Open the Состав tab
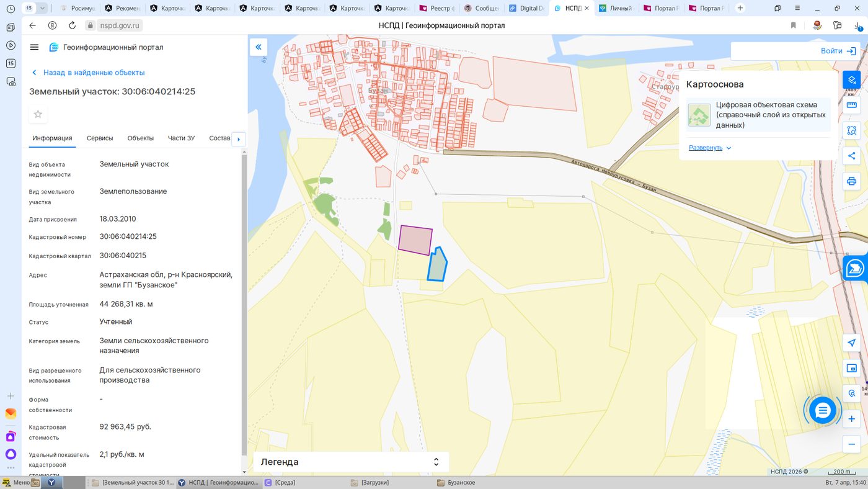Viewport: 868px width, 489px height. coord(219,138)
